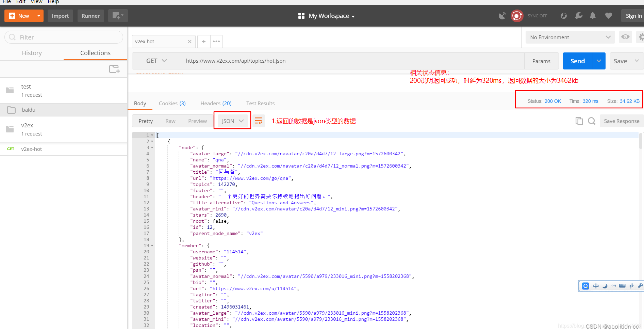644x332 pixels.
Task: Open the GET method dropdown
Action: (156, 61)
